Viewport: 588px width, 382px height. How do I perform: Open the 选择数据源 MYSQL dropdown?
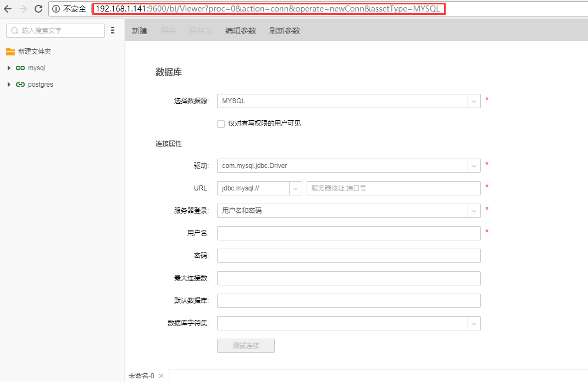(x=474, y=101)
